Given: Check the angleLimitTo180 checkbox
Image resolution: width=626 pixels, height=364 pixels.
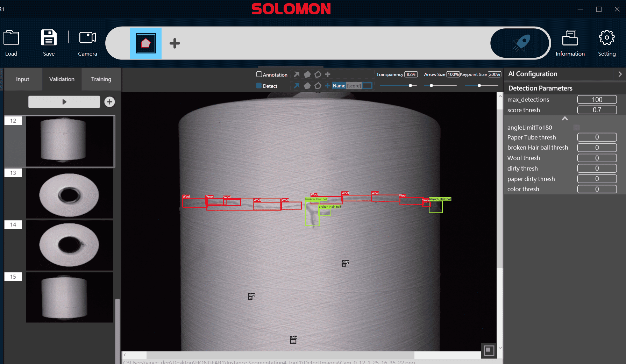Looking at the screenshot, I should [576, 128].
